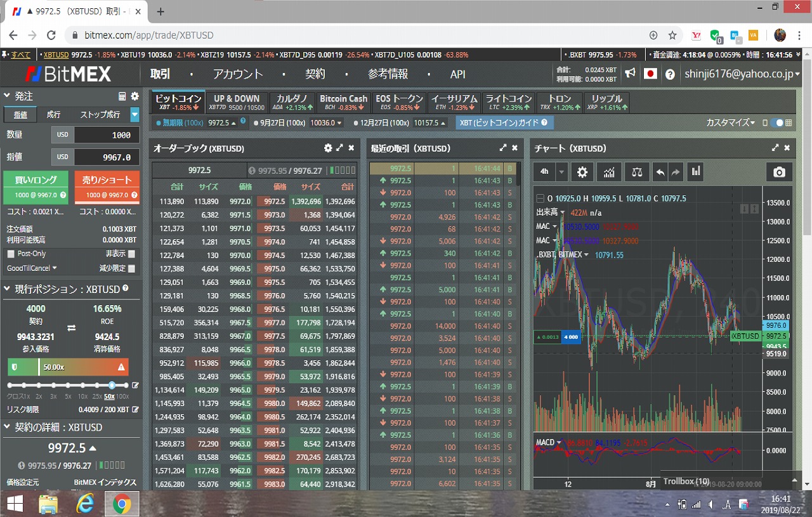Open the GoodTillCancel dropdown
The width and height of the screenshot is (812, 517).
point(32,268)
